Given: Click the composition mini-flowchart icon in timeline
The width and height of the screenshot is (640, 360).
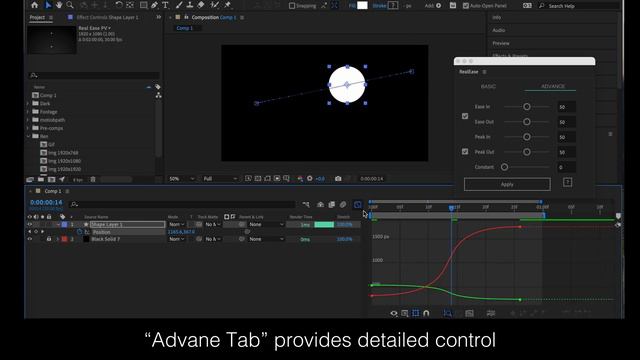Looking at the screenshot, I should coord(306,204).
